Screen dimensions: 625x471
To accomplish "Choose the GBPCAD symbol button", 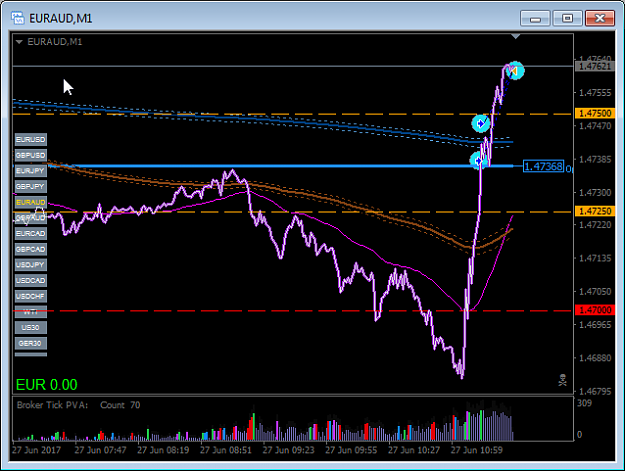I will point(31,249).
